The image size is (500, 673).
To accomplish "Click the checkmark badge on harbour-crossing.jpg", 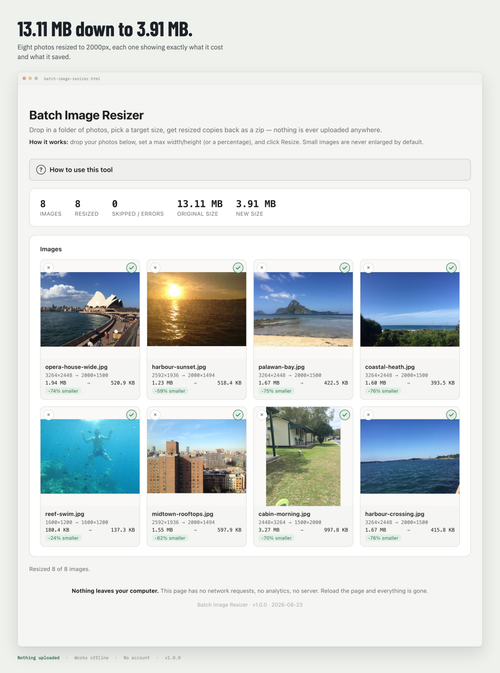I will coord(451,415).
